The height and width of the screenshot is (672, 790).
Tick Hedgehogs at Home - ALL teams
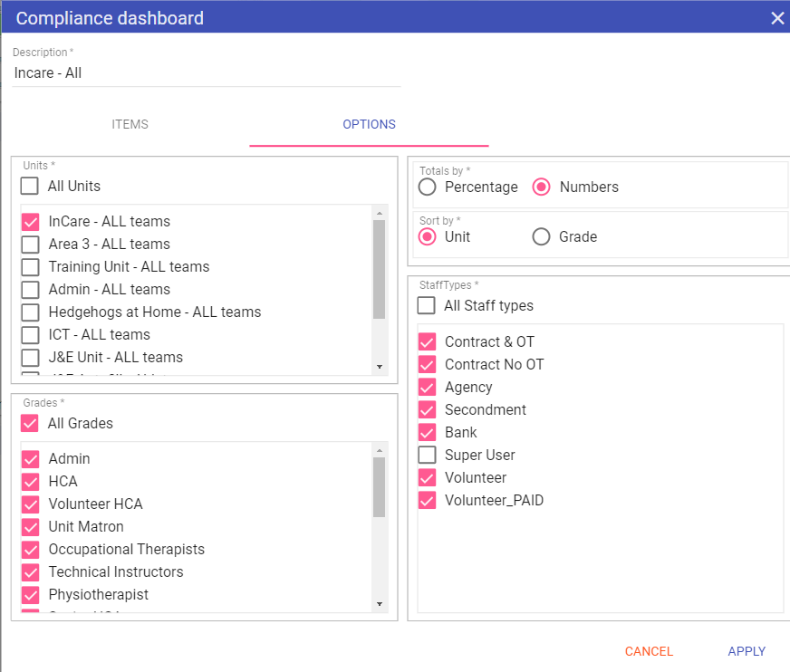[x=31, y=312]
